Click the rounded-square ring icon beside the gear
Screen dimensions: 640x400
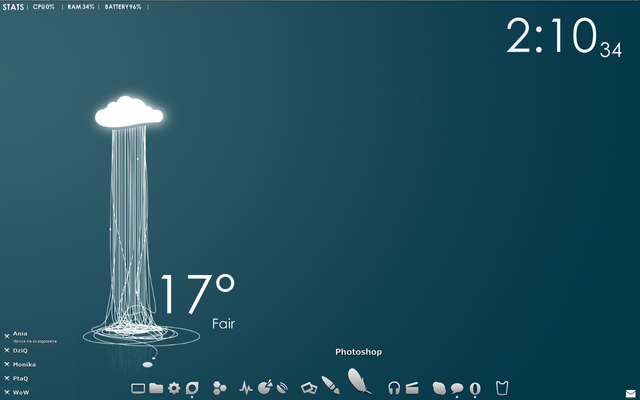[192, 388]
